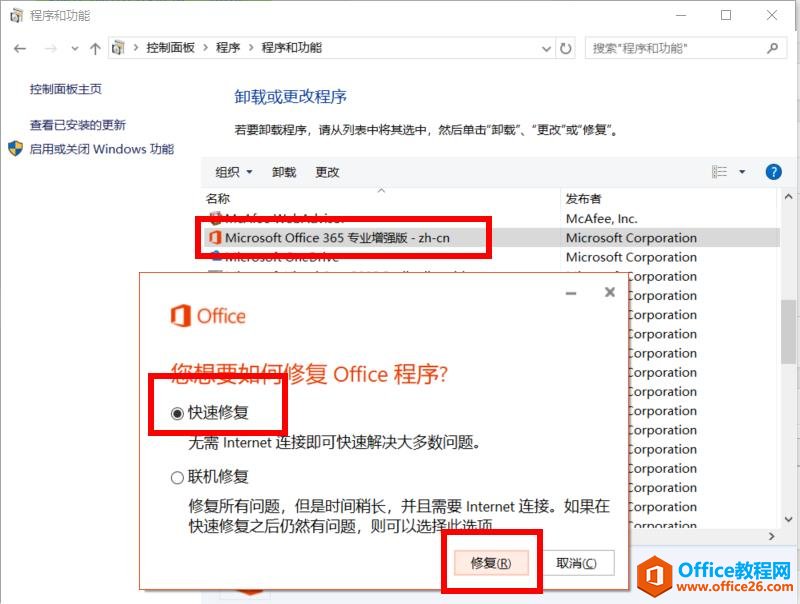Click vertical scrollbar thumb in programs list

point(789,332)
